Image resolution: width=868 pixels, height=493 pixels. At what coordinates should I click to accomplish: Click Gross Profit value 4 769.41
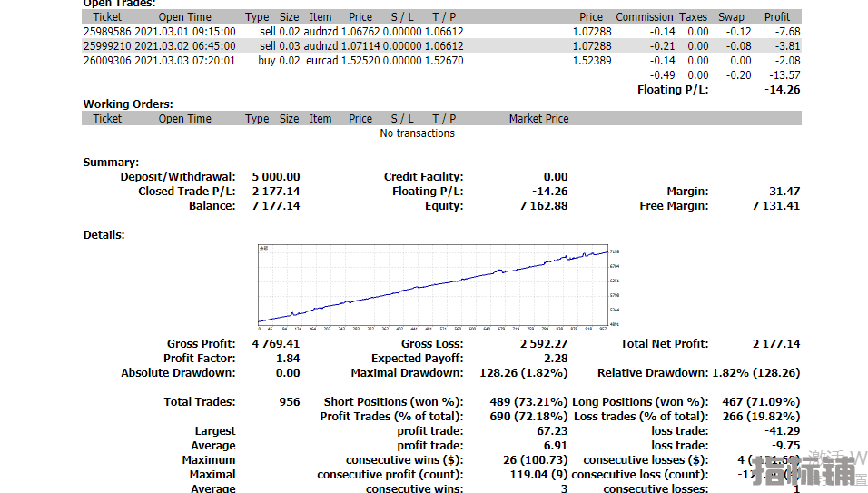coord(276,343)
